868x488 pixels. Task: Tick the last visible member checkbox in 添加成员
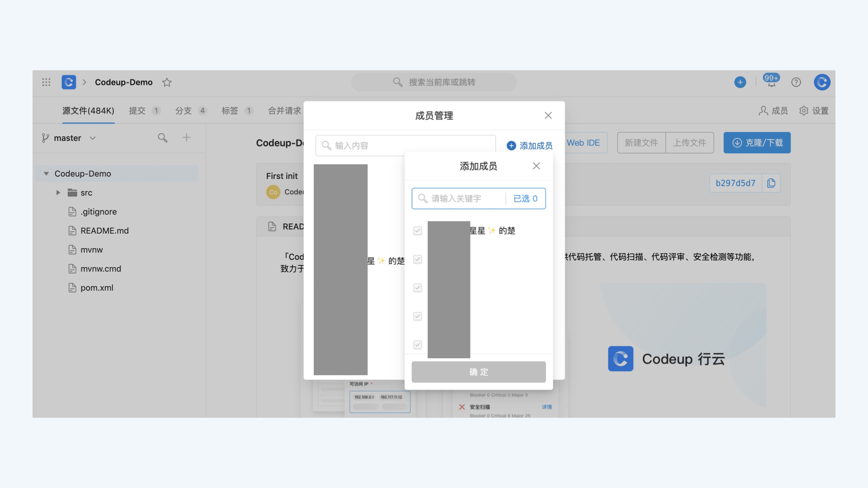(418, 345)
